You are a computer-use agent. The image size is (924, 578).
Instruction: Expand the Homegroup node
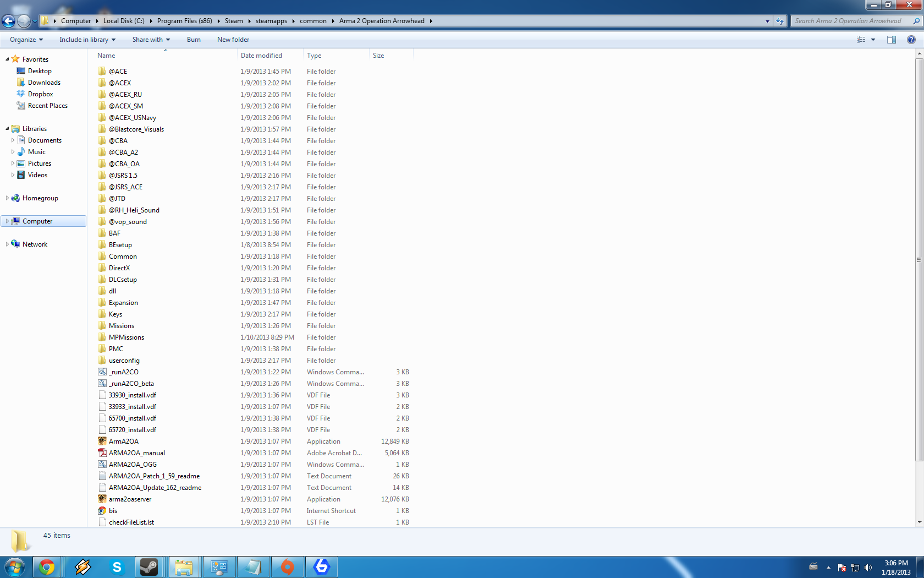(7, 198)
